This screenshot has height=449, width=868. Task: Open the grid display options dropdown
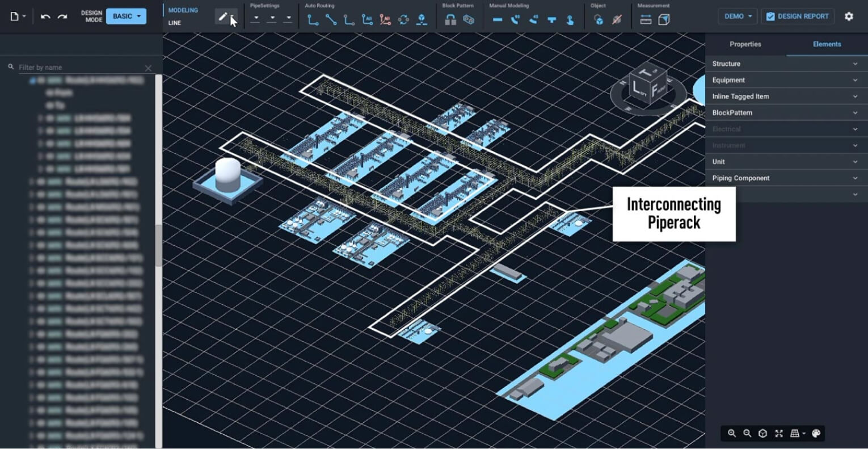pyautogui.click(x=798, y=434)
